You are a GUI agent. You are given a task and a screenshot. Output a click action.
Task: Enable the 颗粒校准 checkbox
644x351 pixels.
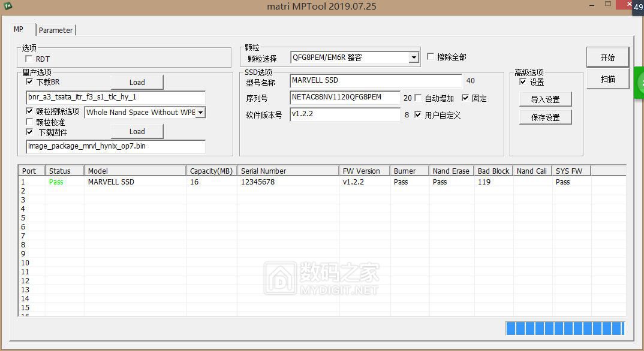point(29,122)
